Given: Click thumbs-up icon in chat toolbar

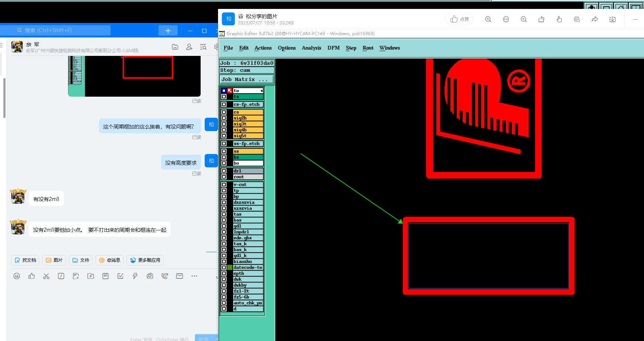Looking at the screenshot, I should (31, 276).
